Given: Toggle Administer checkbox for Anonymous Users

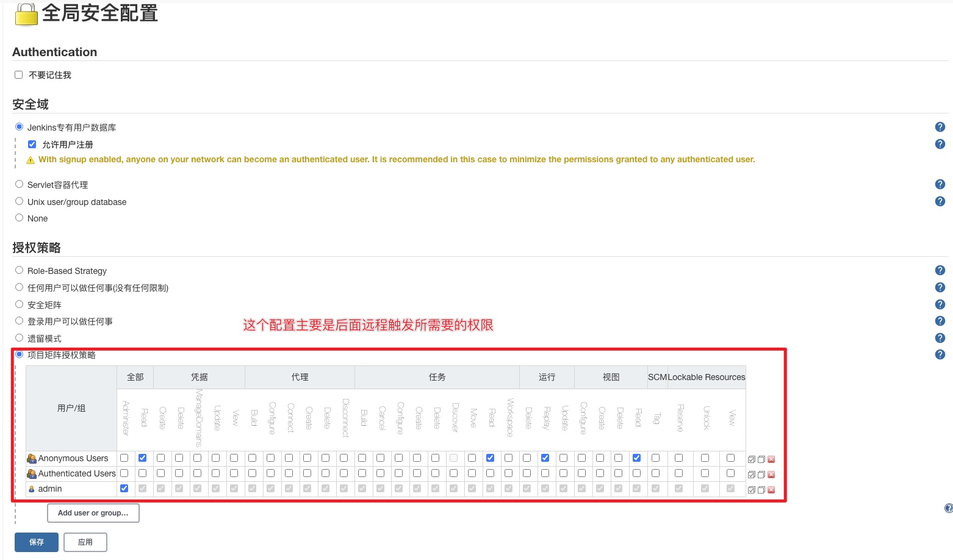Looking at the screenshot, I should (x=124, y=458).
